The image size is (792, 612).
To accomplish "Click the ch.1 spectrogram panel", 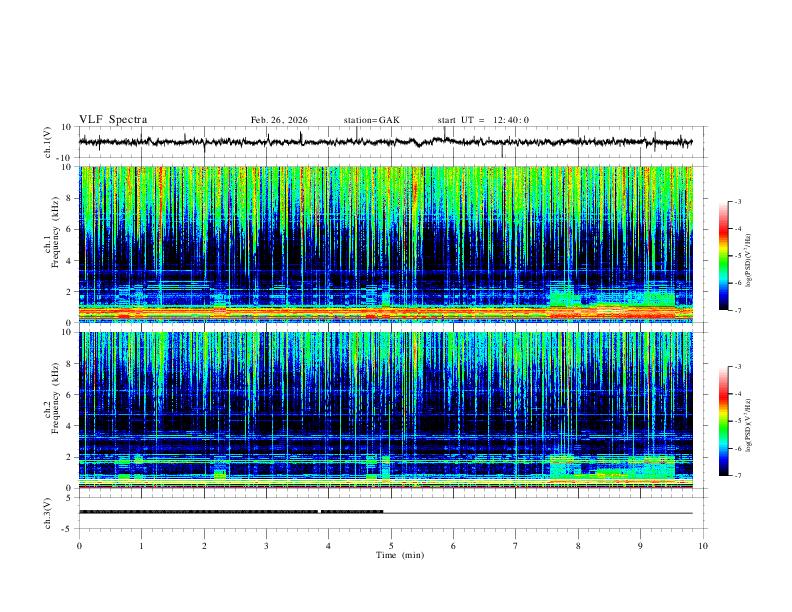I will [385, 244].
